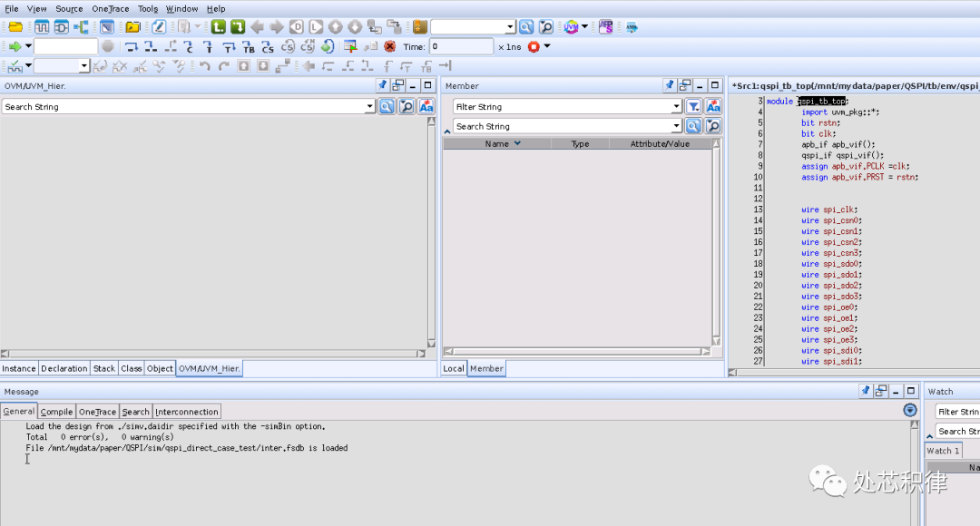Click the horizontal scrollbar under the OVM/UVM_Hier. panel
The image size is (980, 526).
coord(213,353)
